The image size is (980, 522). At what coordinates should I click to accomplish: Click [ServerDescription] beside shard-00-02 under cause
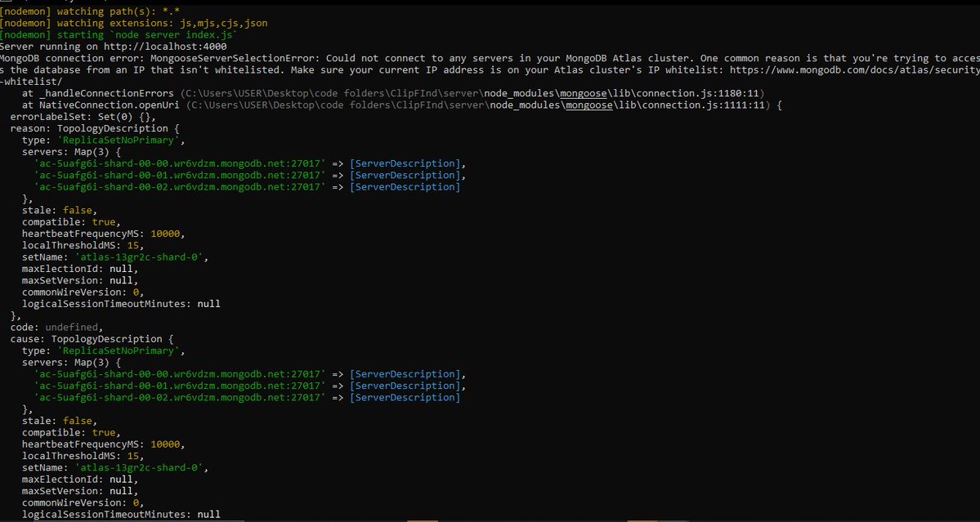pos(405,398)
